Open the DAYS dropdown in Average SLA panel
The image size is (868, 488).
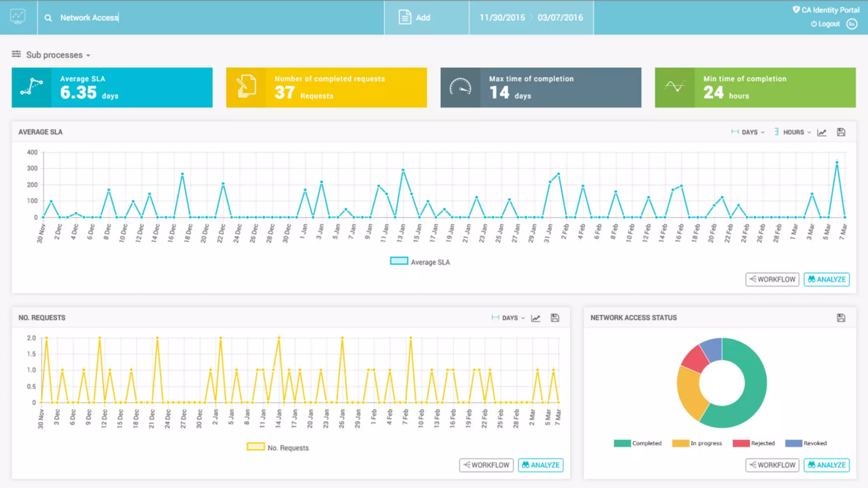point(748,132)
